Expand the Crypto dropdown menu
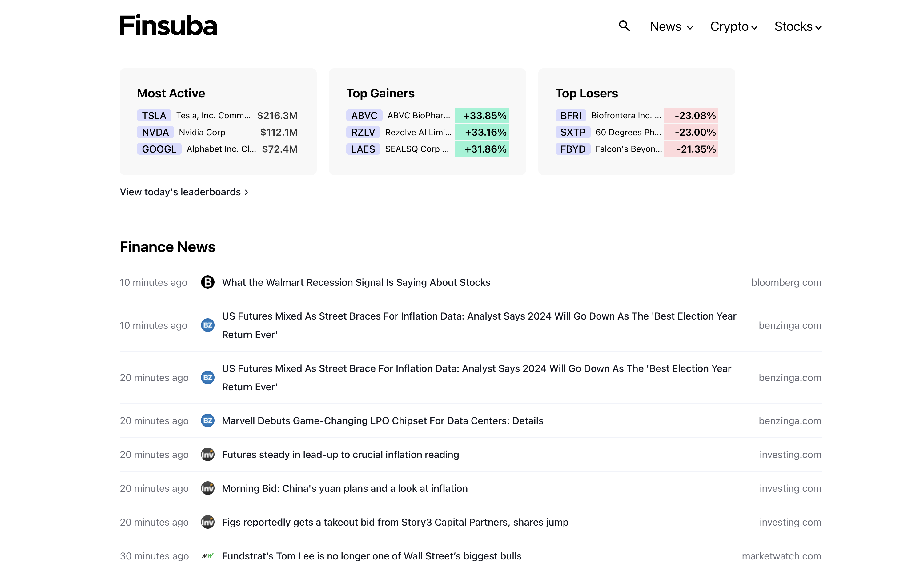 point(733,27)
